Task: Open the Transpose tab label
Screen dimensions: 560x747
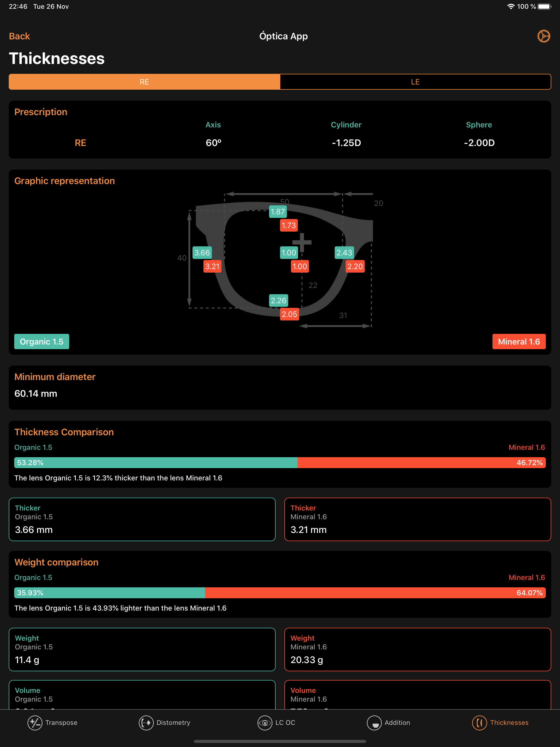Action: point(62,723)
